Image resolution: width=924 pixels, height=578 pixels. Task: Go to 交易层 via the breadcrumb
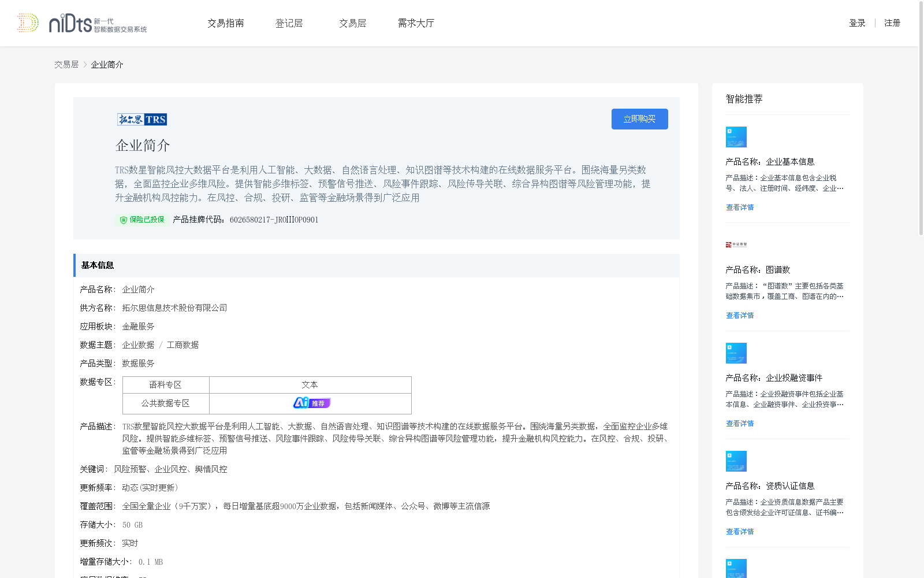point(66,65)
